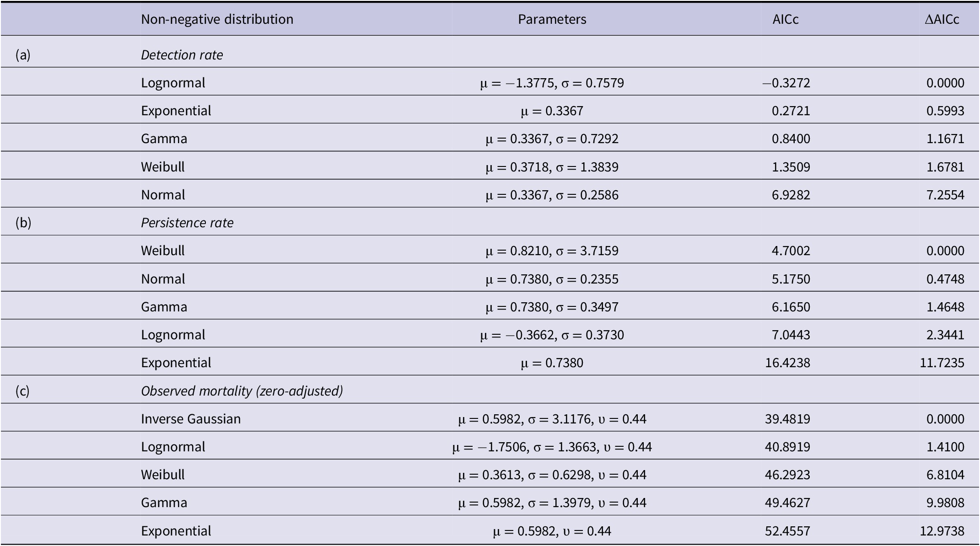Click the section label (b)
Image resolution: width=980 pixels, height=546 pixels.
[23, 223]
